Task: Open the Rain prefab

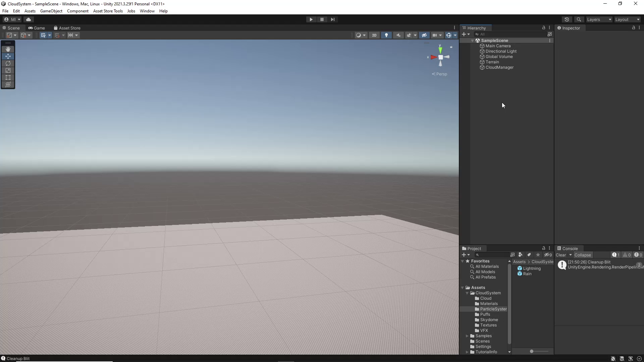Action: (524, 274)
